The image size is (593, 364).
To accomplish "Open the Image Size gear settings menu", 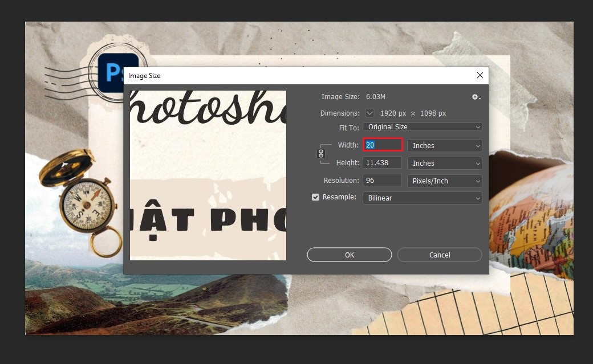I will coord(476,97).
